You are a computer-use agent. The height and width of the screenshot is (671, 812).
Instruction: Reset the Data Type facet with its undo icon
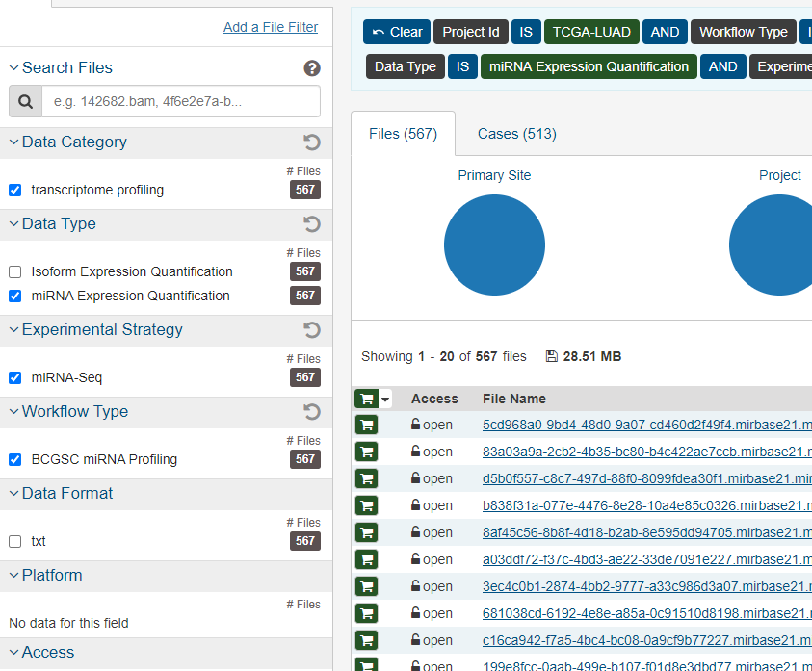(312, 223)
